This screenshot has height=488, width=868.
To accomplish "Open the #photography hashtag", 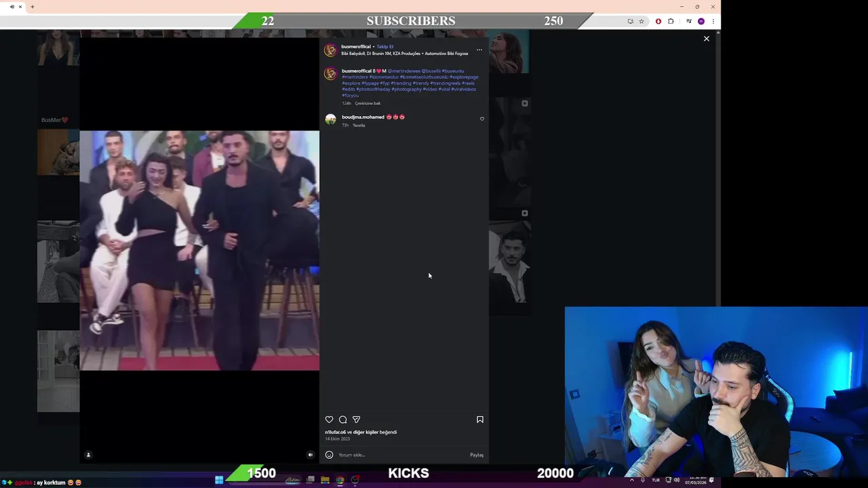I will coord(407,89).
